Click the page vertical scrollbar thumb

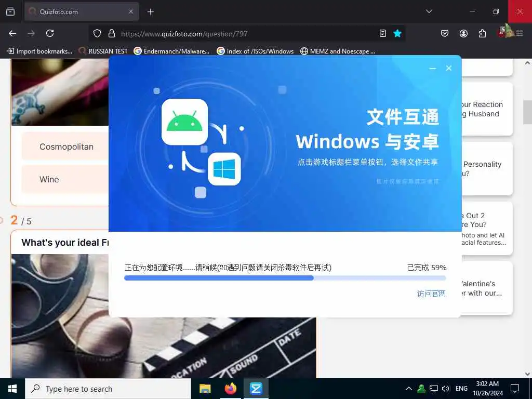527,112
